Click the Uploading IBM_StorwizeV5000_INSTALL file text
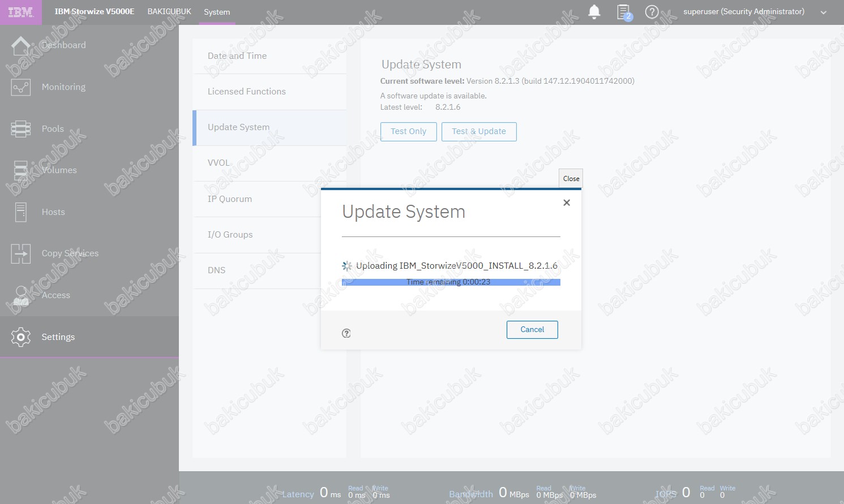This screenshot has height=504, width=844. [x=457, y=266]
